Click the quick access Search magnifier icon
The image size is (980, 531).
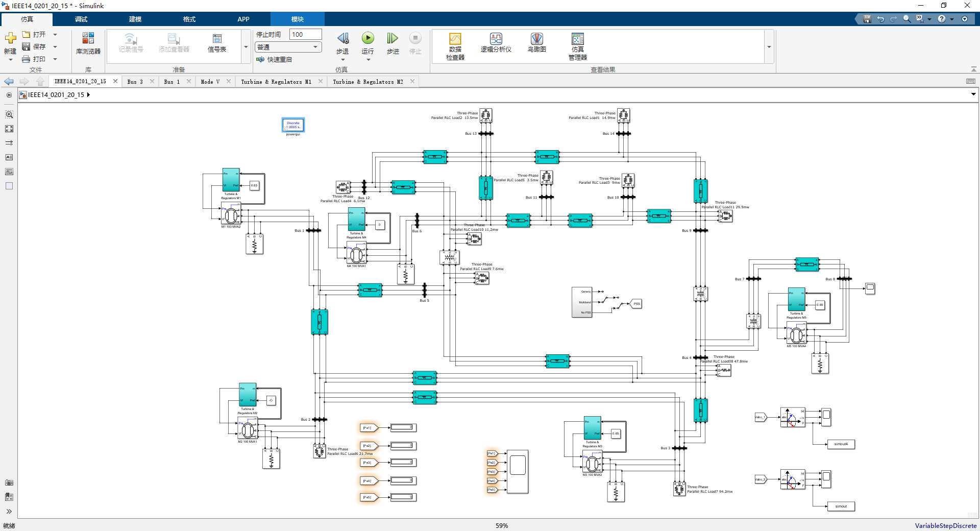point(906,19)
